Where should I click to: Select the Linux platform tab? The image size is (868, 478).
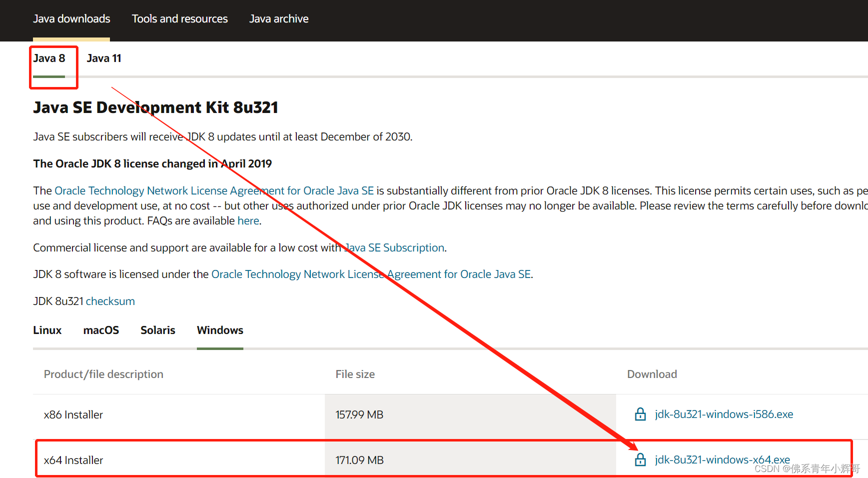47,330
